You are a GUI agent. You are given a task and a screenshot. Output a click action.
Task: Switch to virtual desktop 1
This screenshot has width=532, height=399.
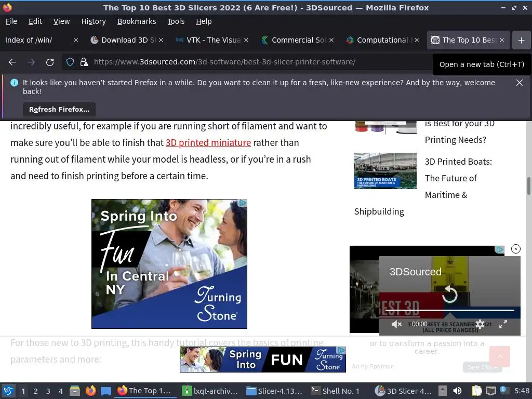click(23, 391)
